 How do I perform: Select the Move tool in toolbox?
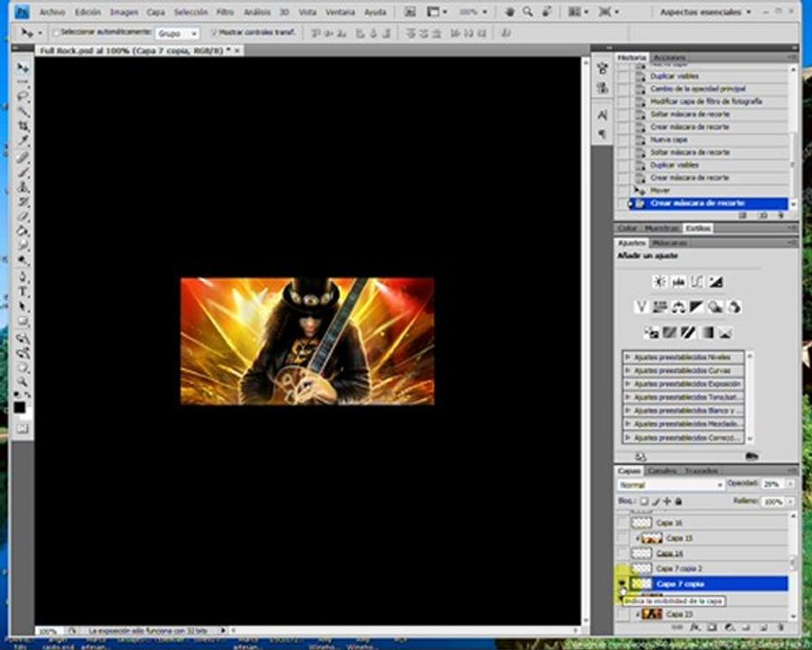(x=23, y=68)
